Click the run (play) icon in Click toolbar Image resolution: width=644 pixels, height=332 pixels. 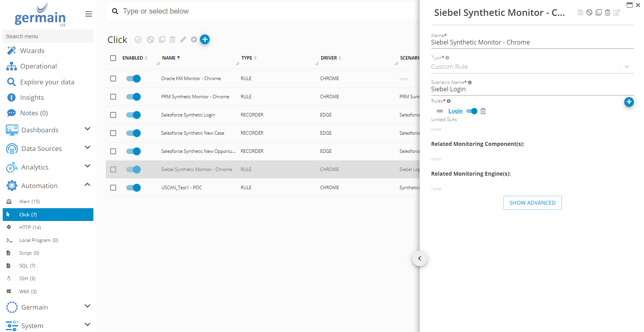194,39
